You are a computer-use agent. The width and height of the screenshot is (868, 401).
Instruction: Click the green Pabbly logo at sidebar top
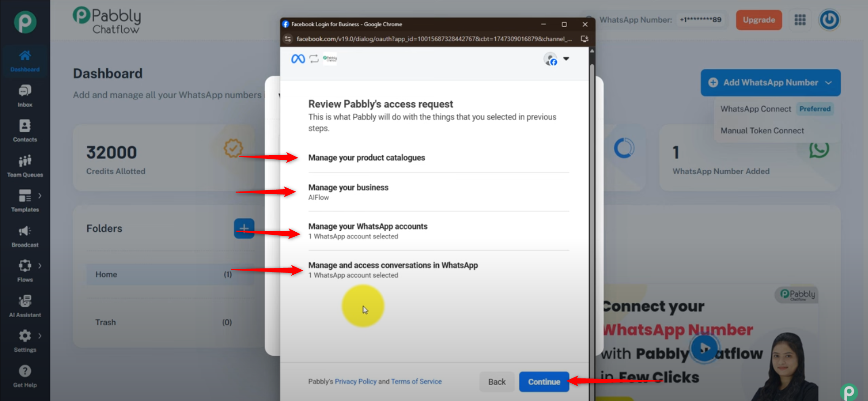[x=25, y=22]
